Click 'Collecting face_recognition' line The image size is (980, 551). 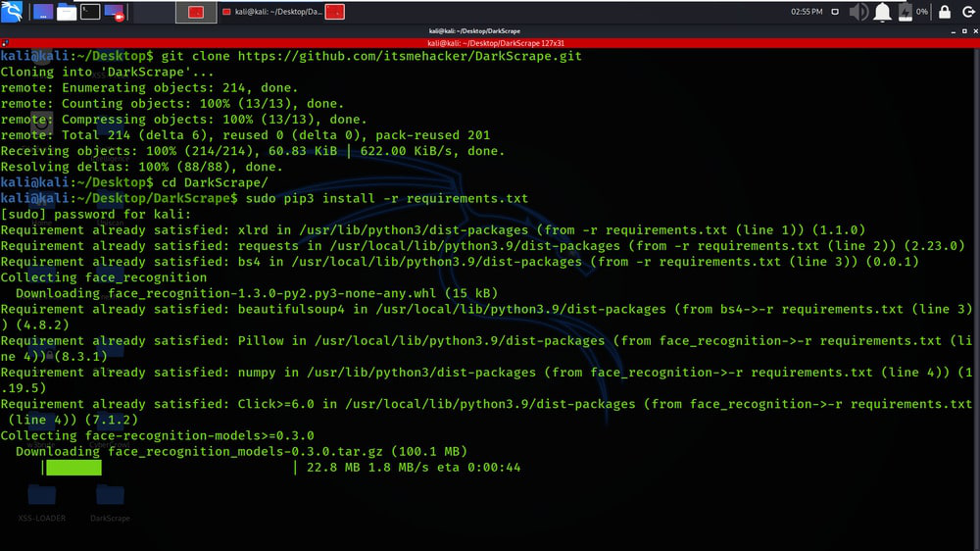click(x=104, y=277)
